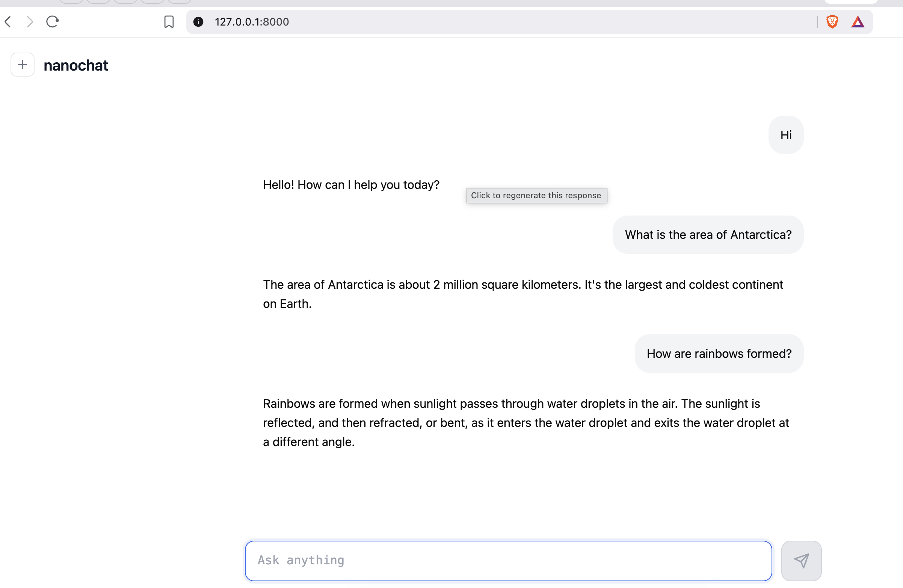View site info via the address bar icon
Image resolution: width=903 pixels, height=588 pixels.
(198, 22)
